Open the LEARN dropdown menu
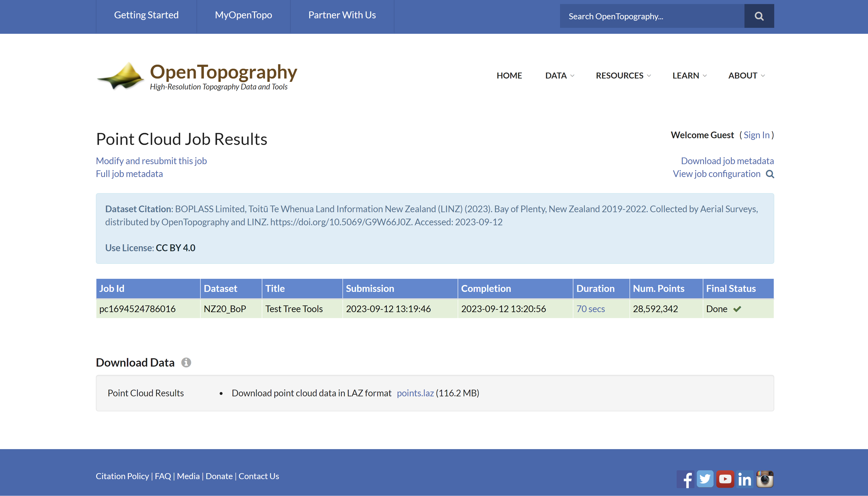868x496 pixels. point(689,76)
